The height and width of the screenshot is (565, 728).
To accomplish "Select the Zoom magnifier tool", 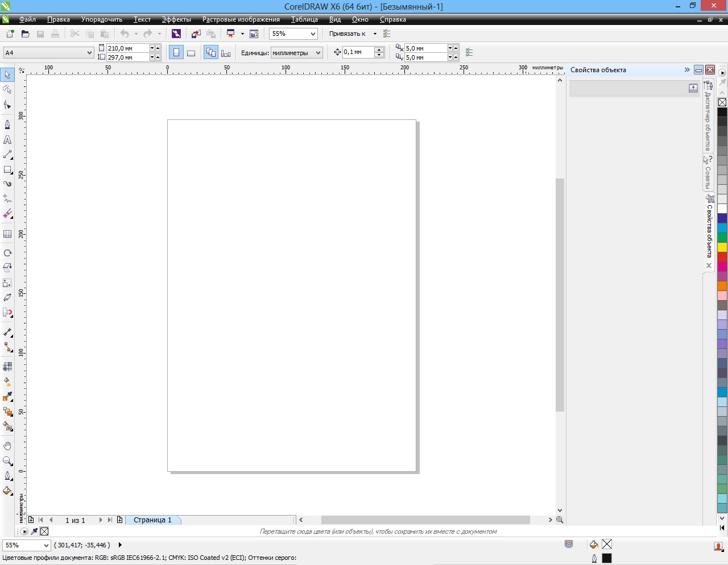I will (x=7, y=461).
